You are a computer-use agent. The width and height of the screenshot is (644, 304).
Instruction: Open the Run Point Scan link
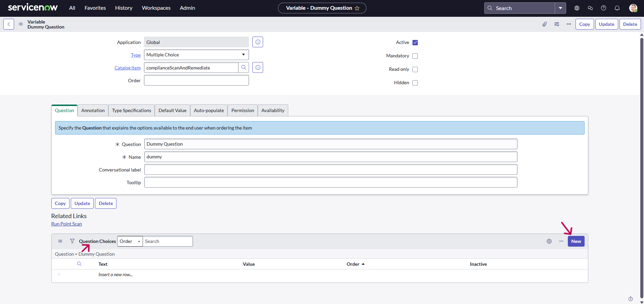tap(66, 224)
